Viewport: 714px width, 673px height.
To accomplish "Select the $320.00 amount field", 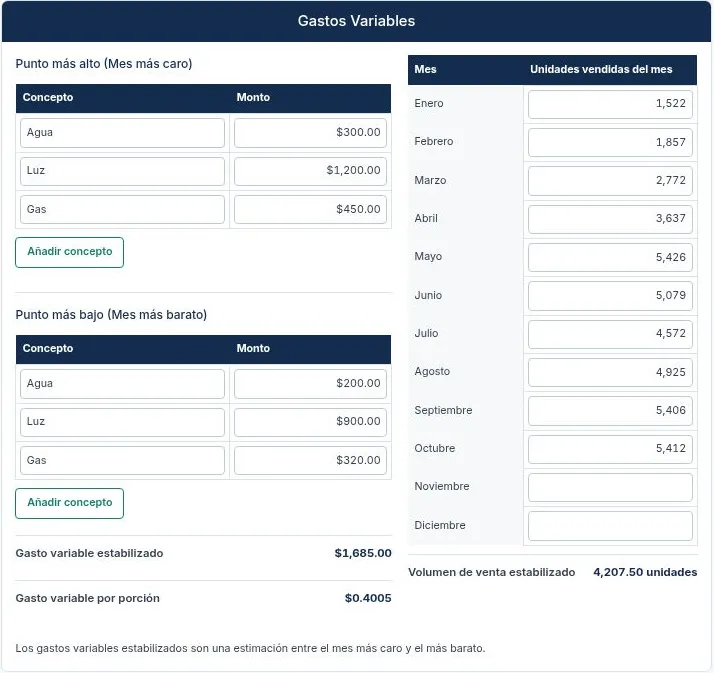I will [x=310, y=460].
